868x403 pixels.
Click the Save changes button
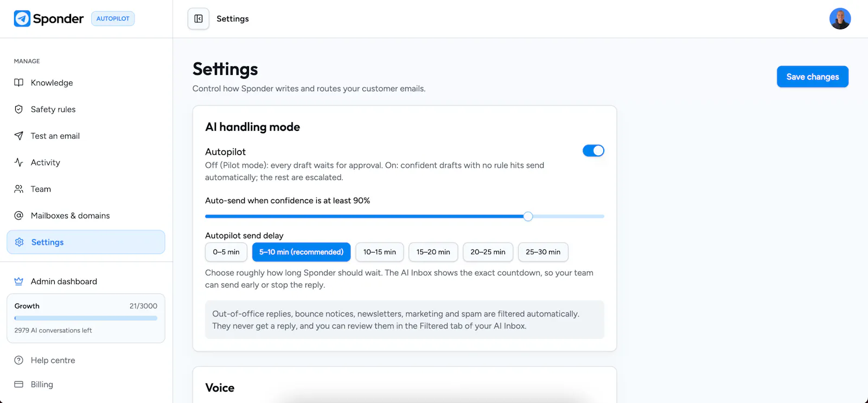pos(813,77)
